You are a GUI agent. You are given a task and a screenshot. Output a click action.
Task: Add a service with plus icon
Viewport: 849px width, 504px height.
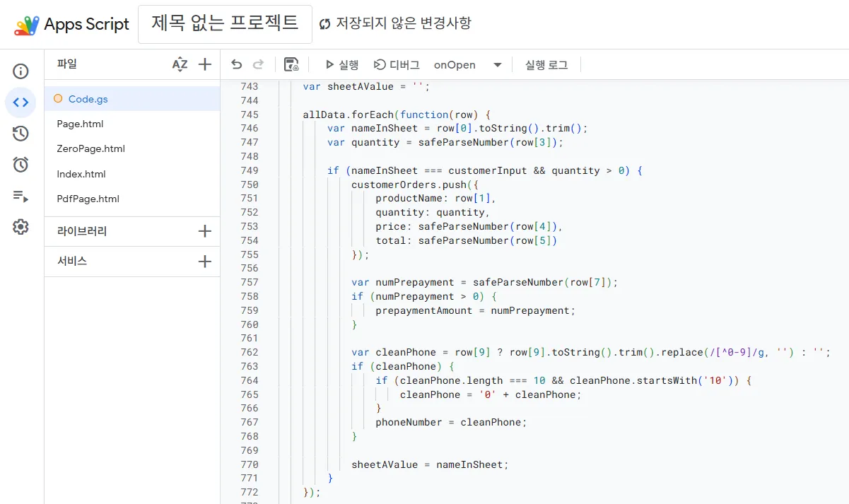(205, 262)
